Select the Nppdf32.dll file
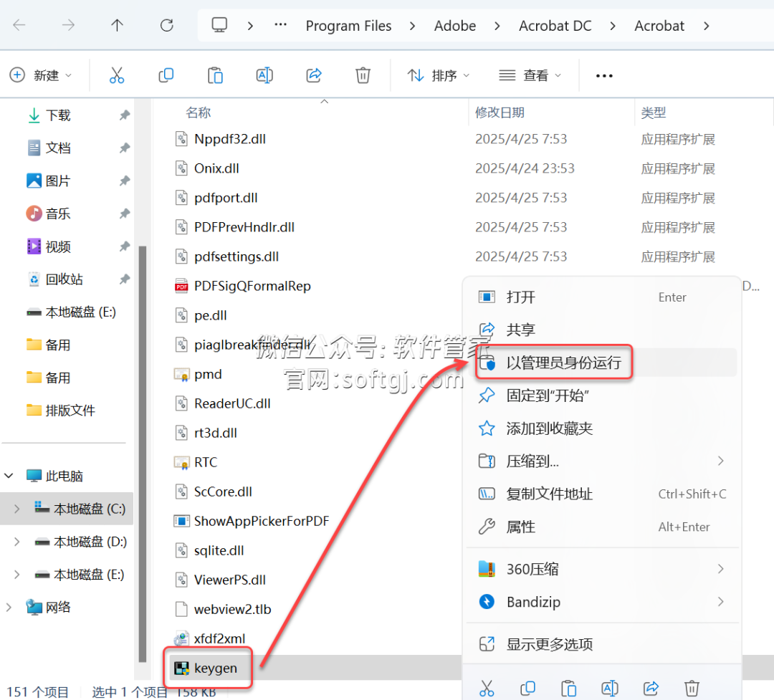The width and height of the screenshot is (774, 700). tap(230, 139)
